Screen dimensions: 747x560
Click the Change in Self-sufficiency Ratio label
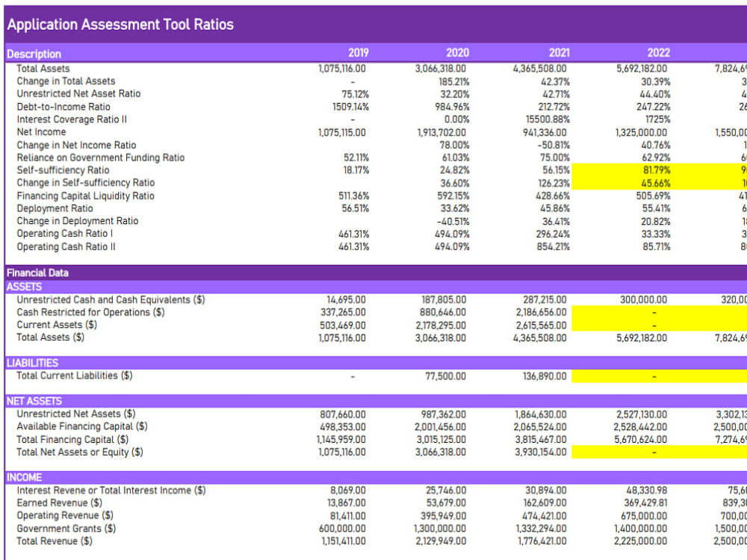coord(86,183)
